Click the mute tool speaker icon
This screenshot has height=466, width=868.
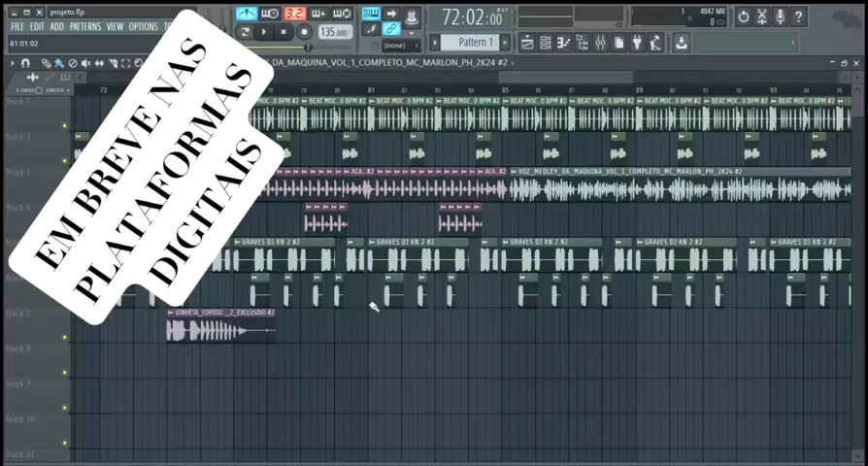coord(86,63)
